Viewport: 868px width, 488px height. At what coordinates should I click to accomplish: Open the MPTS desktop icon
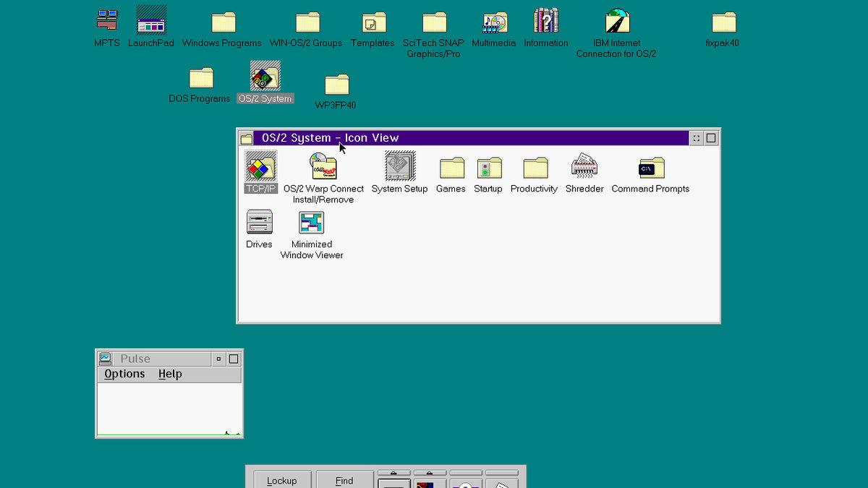pyautogui.click(x=107, y=22)
